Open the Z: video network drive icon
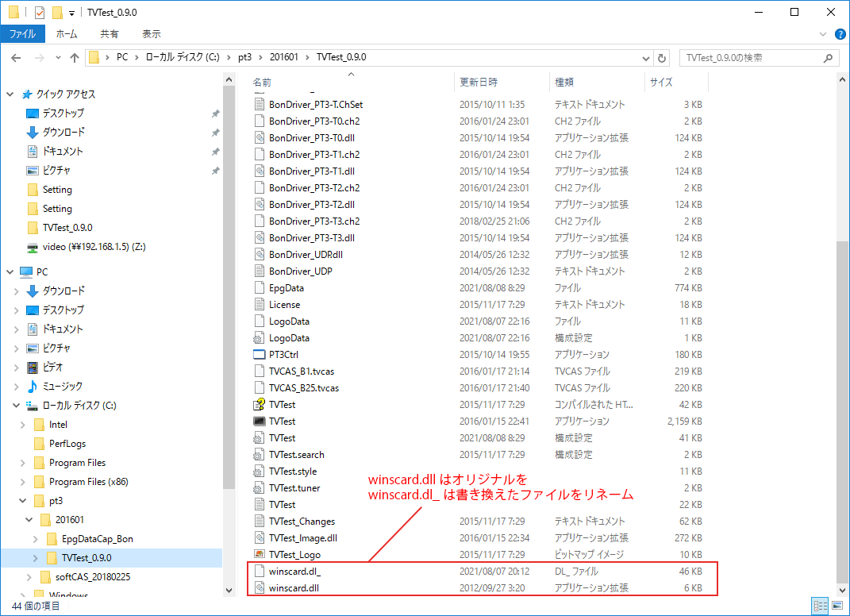This screenshot has width=850, height=616. (33, 247)
